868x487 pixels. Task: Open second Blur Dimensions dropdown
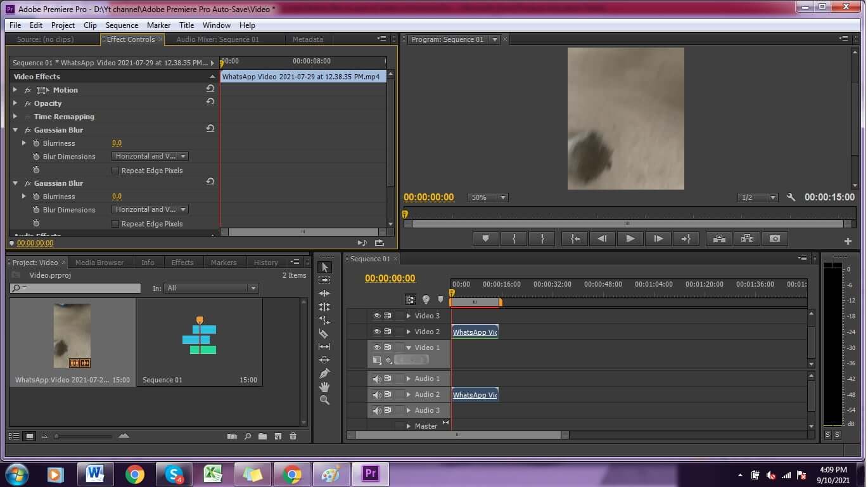[150, 209]
